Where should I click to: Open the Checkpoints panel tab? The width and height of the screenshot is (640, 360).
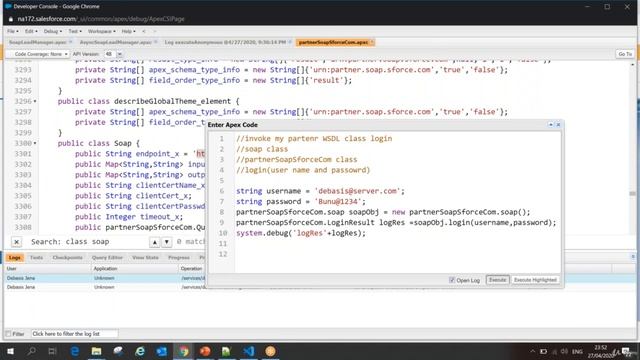[67, 258]
